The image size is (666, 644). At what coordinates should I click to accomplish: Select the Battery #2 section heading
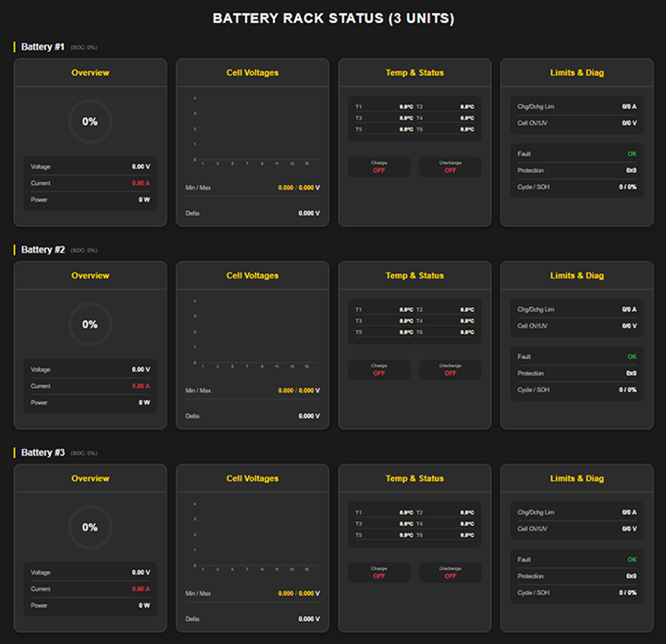43,250
